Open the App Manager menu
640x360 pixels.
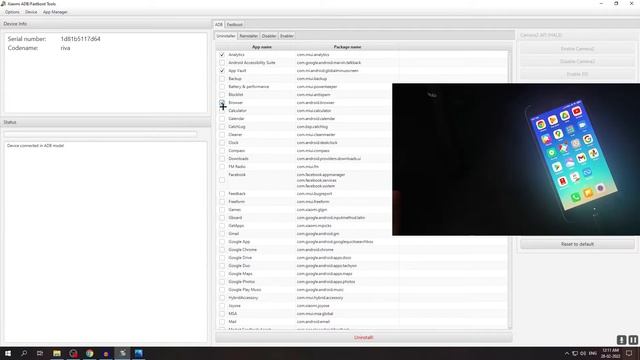55,12
